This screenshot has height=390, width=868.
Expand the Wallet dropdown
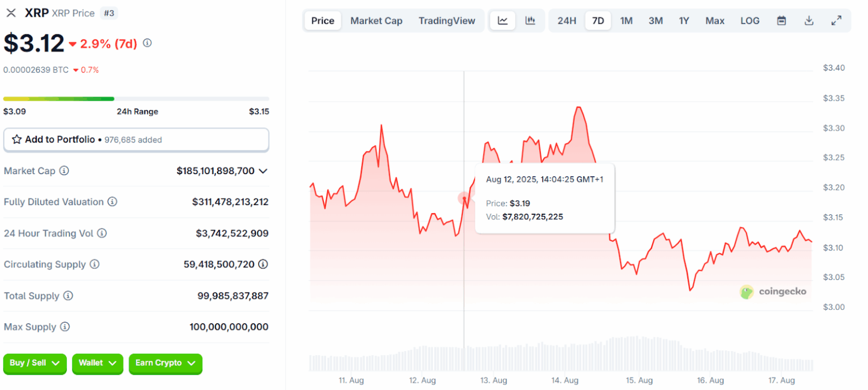(97, 364)
